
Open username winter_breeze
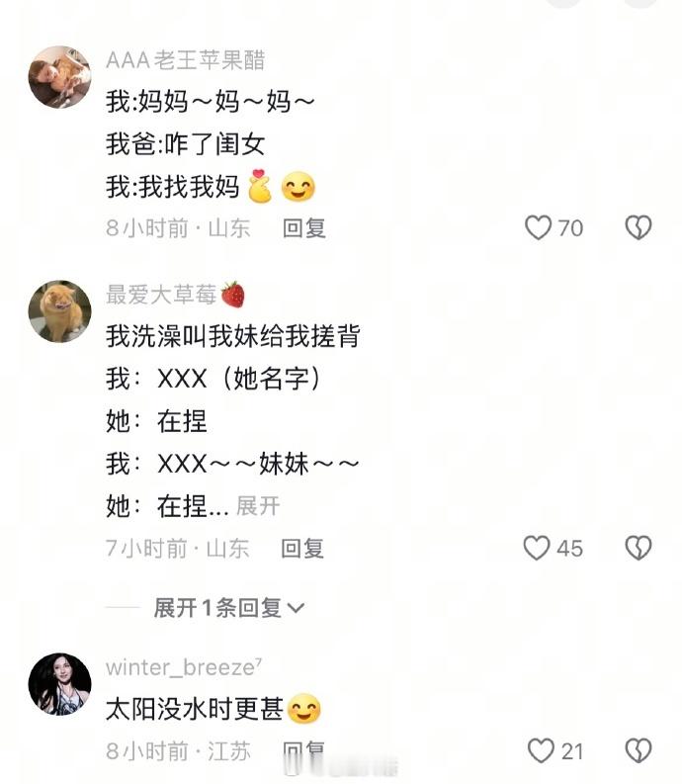point(184,667)
